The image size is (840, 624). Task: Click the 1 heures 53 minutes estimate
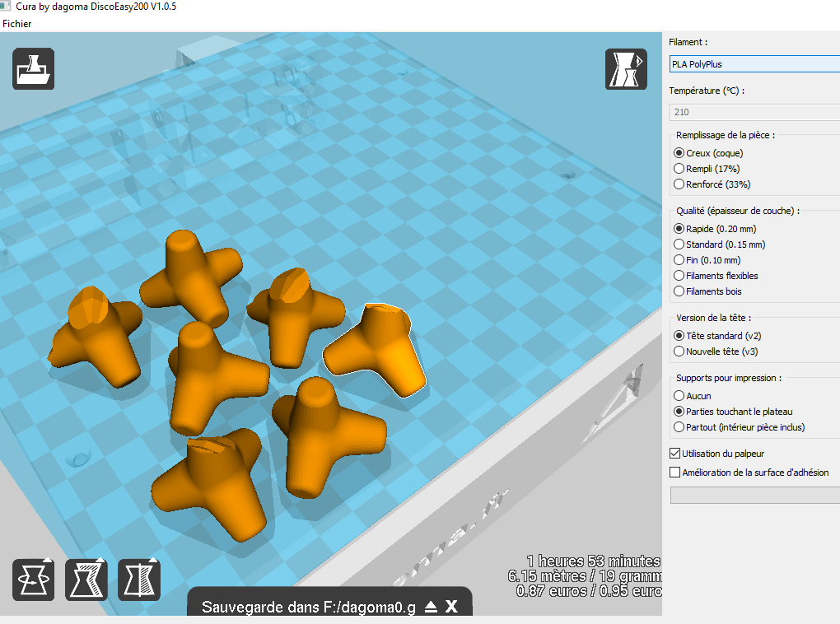[594, 561]
